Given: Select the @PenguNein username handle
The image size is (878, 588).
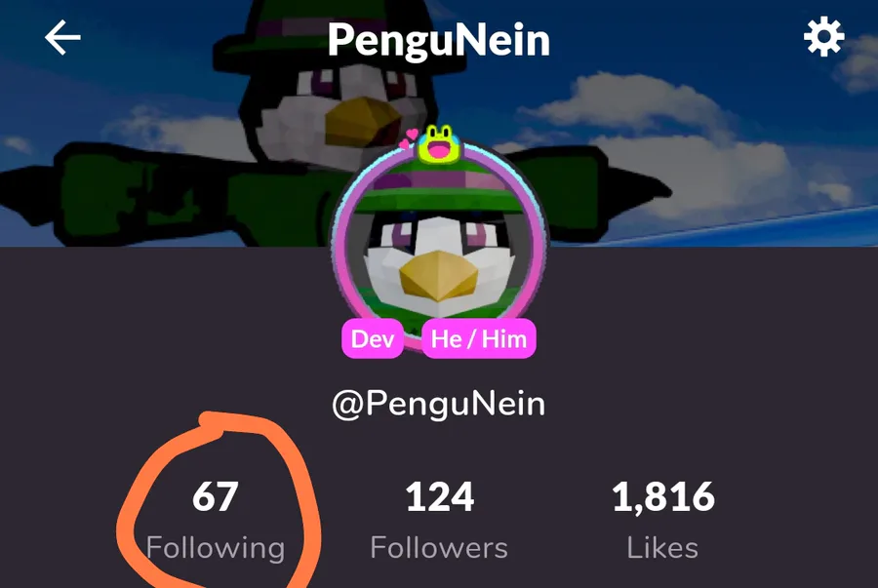Looking at the screenshot, I should [x=438, y=404].
